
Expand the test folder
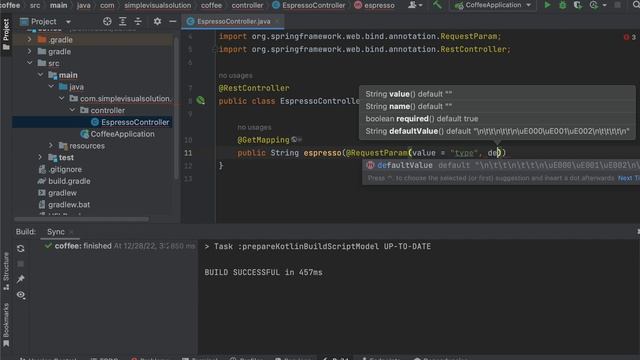coord(40,157)
